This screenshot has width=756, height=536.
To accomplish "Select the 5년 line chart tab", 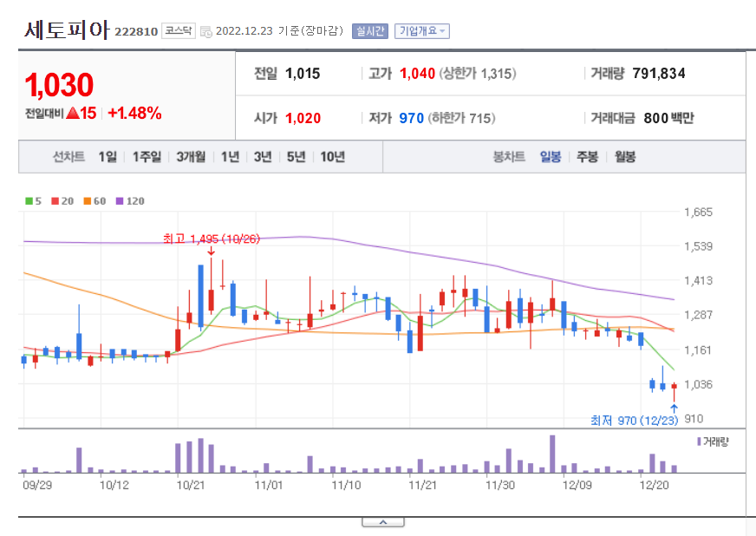I will click(296, 157).
